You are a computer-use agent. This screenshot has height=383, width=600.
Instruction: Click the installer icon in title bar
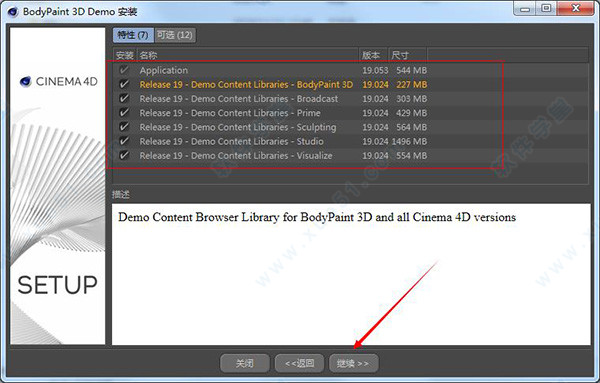(x=13, y=12)
